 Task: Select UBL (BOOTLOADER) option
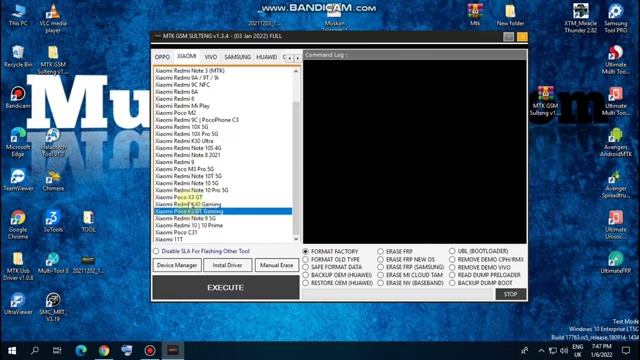click(479, 251)
